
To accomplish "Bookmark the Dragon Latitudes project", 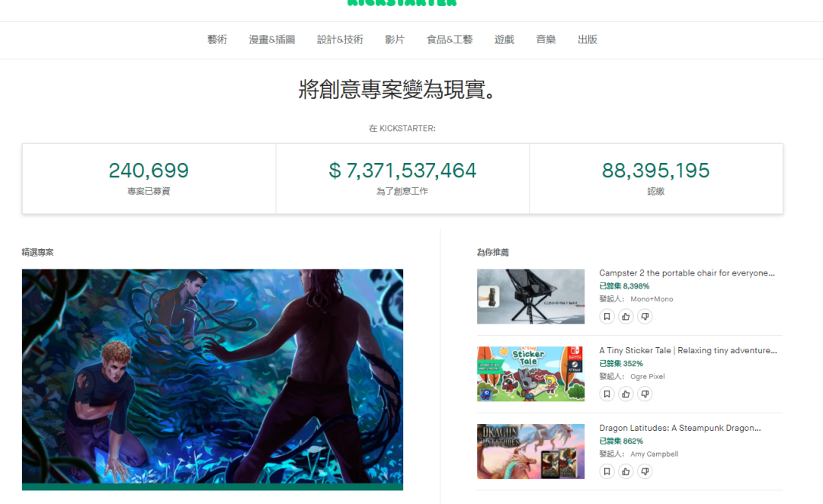I will click(606, 471).
